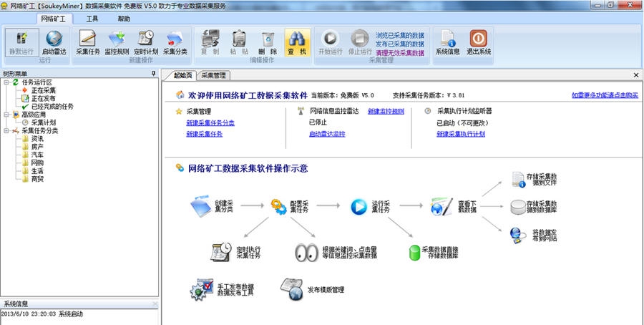644x325 pixels.
Task: Click the eyes icon for keyword monitoring
Action: point(306,253)
